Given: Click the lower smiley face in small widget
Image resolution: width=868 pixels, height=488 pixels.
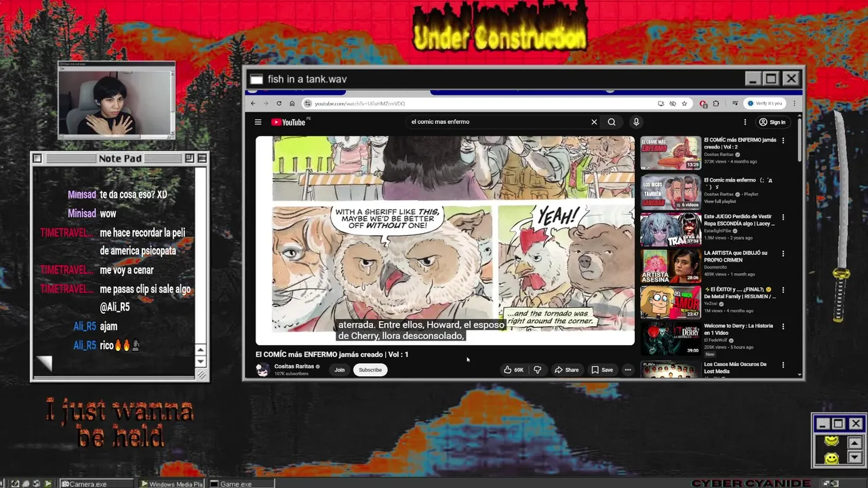Looking at the screenshot, I should pos(831,459).
